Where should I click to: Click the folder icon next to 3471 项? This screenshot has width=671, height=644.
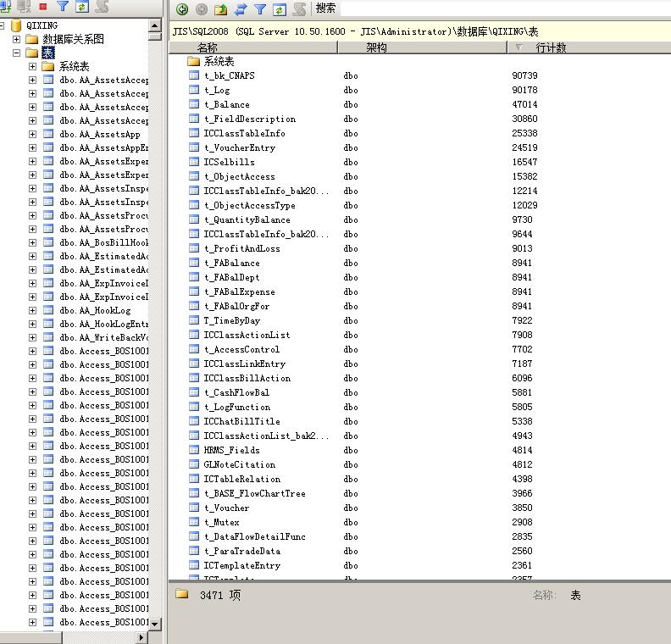point(182,594)
